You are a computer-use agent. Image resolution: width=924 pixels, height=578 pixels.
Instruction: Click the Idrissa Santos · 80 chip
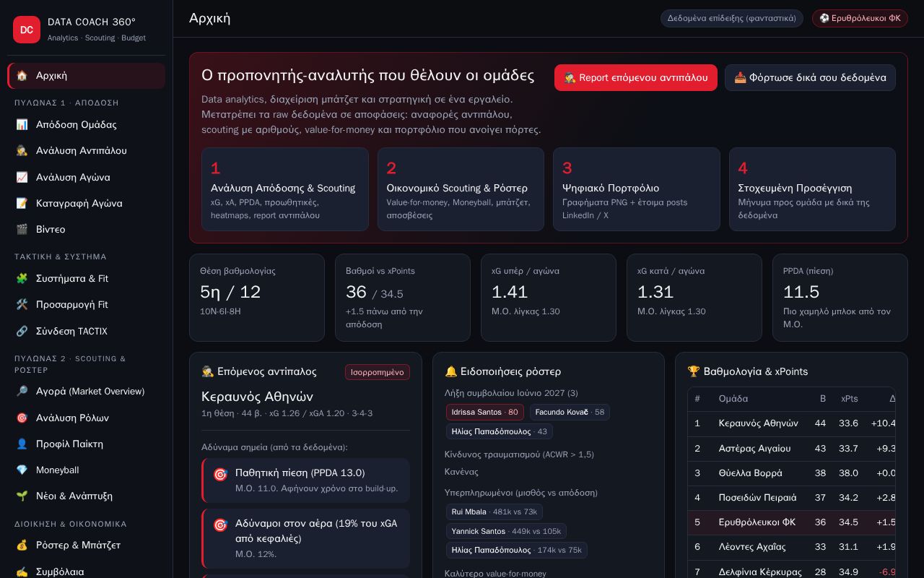(485, 412)
